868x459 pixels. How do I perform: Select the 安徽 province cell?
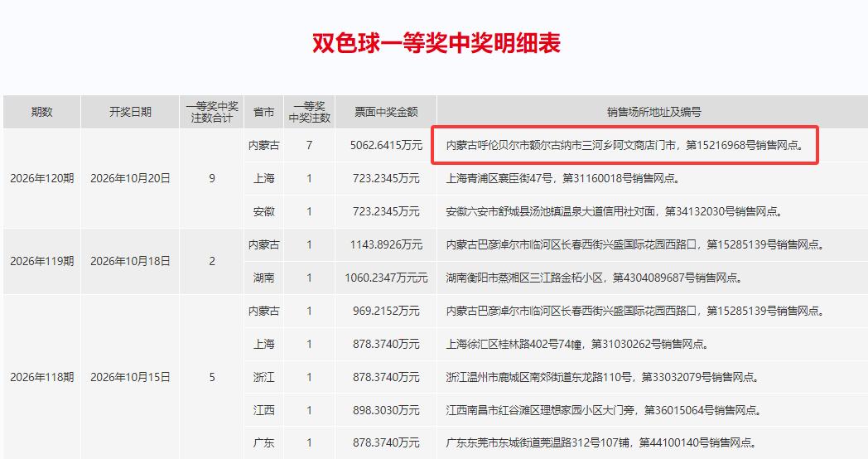[x=263, y=211]
